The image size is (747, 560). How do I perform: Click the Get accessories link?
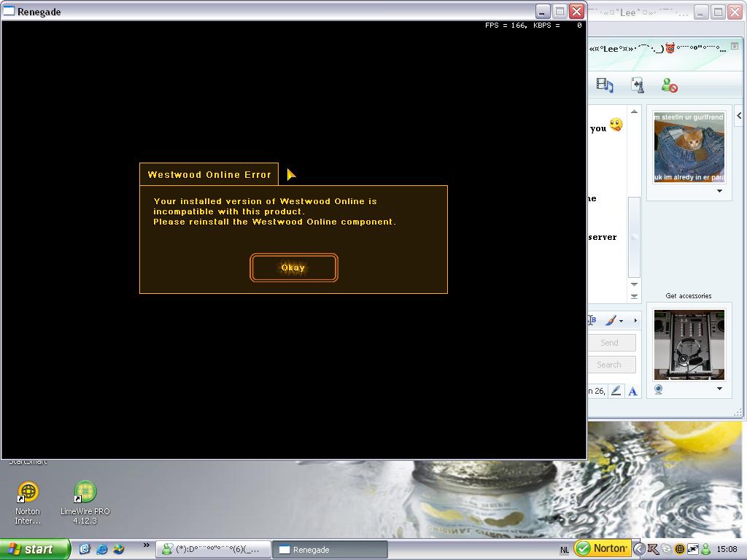pyautogui.click(x=688, y=296)
